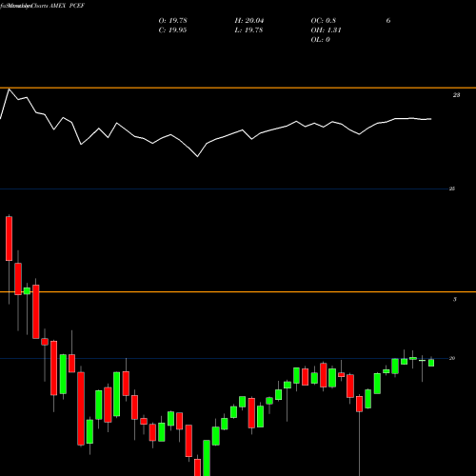
Task: Click the rightmost green candlestick
Action: (431, 363)
